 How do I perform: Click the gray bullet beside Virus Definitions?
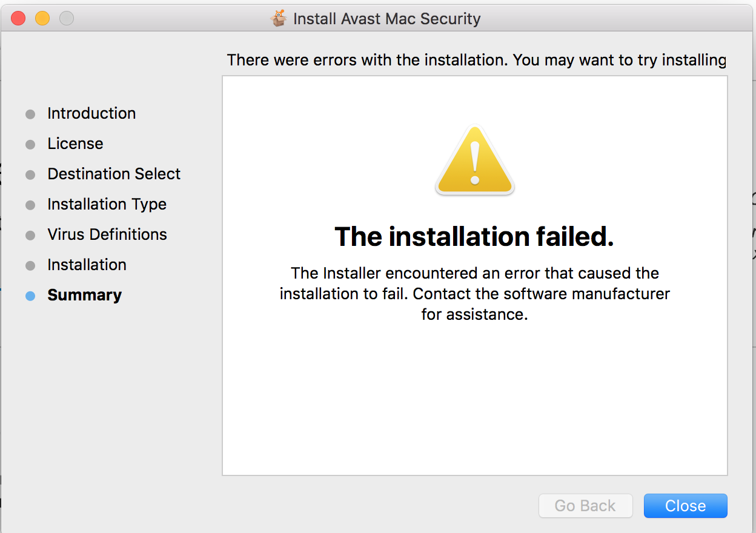tap(30, 236)
